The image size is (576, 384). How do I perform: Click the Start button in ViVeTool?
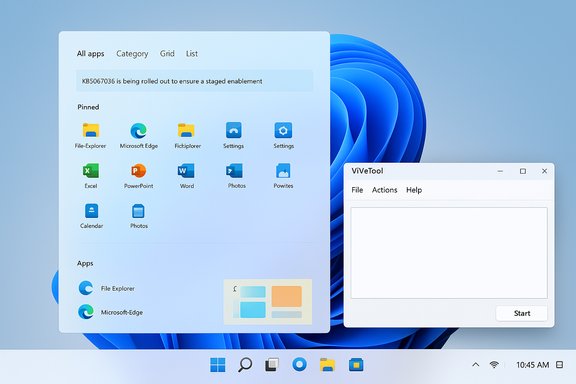(x=522, y=313)
